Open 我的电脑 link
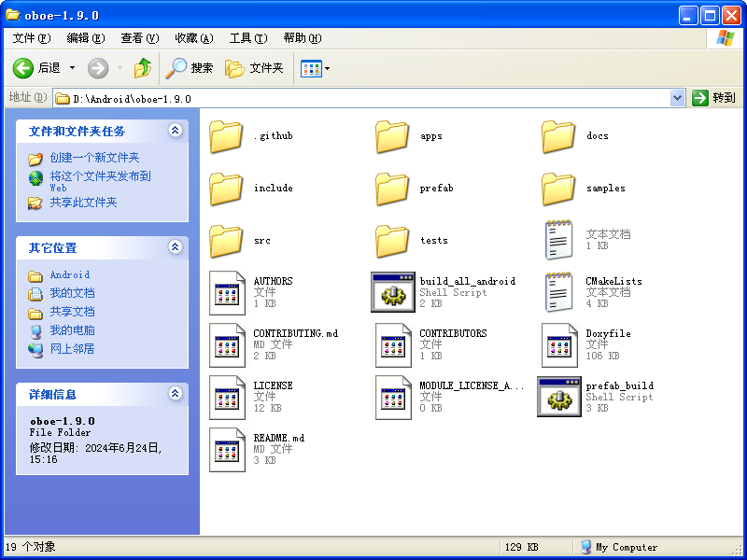The height and width of the screenshot is (560, 747). [x=73, y=330]
